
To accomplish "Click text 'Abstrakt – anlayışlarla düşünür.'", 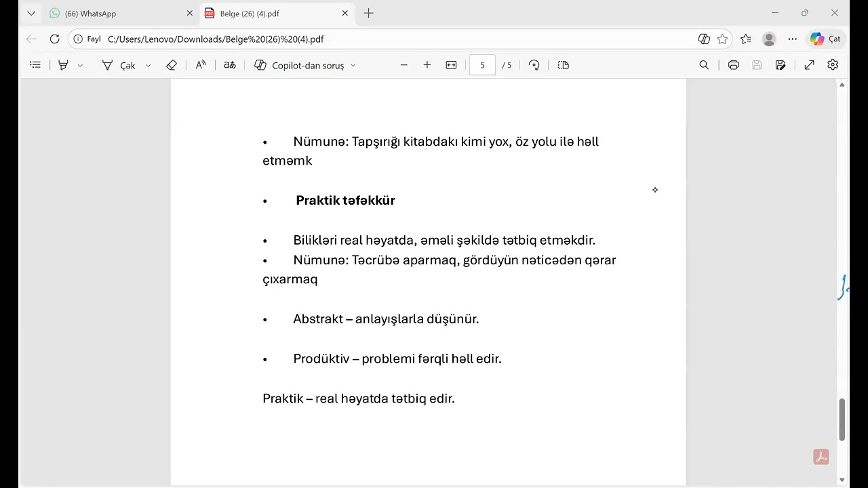I will [386, 319].
